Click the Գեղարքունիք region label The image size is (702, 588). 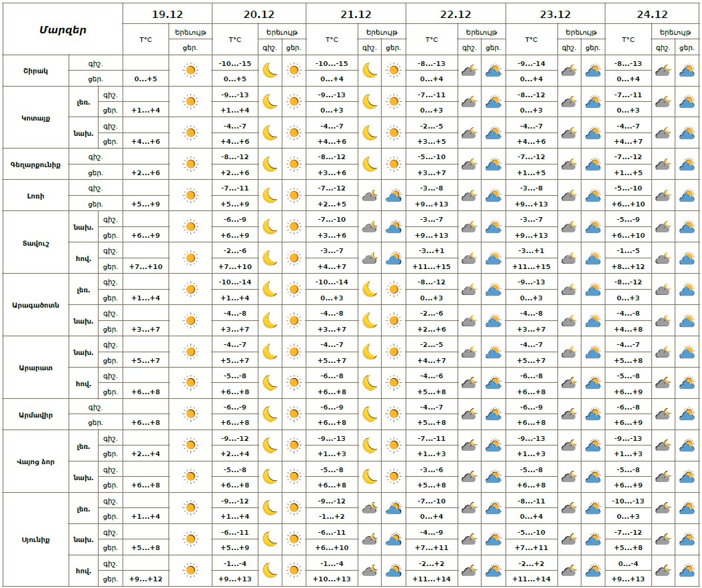pos(36,164)
